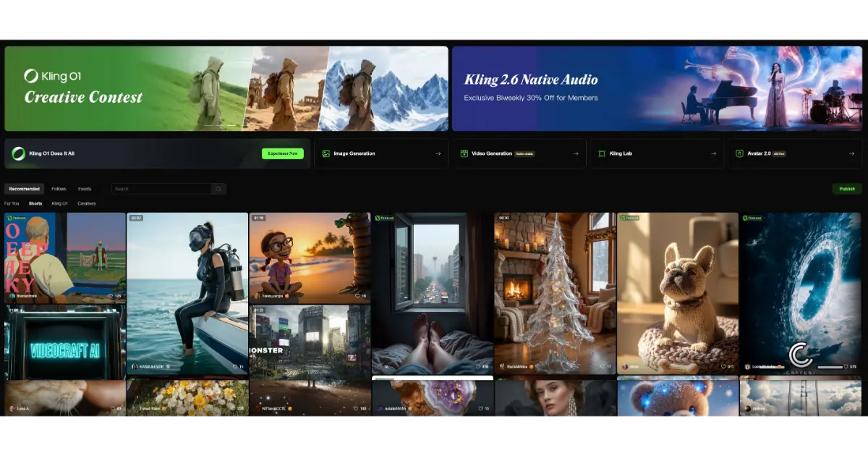Open the scuba diver on boat video

tap(187, 293)
